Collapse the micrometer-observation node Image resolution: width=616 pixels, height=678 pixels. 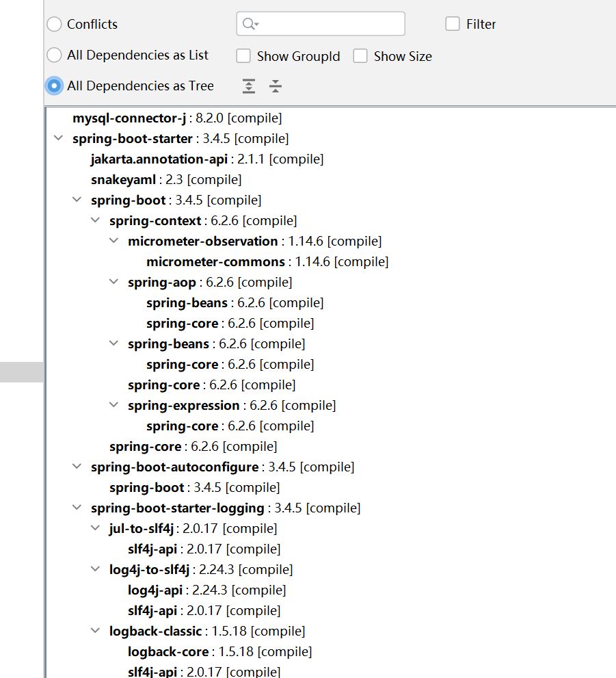[114, 241]
